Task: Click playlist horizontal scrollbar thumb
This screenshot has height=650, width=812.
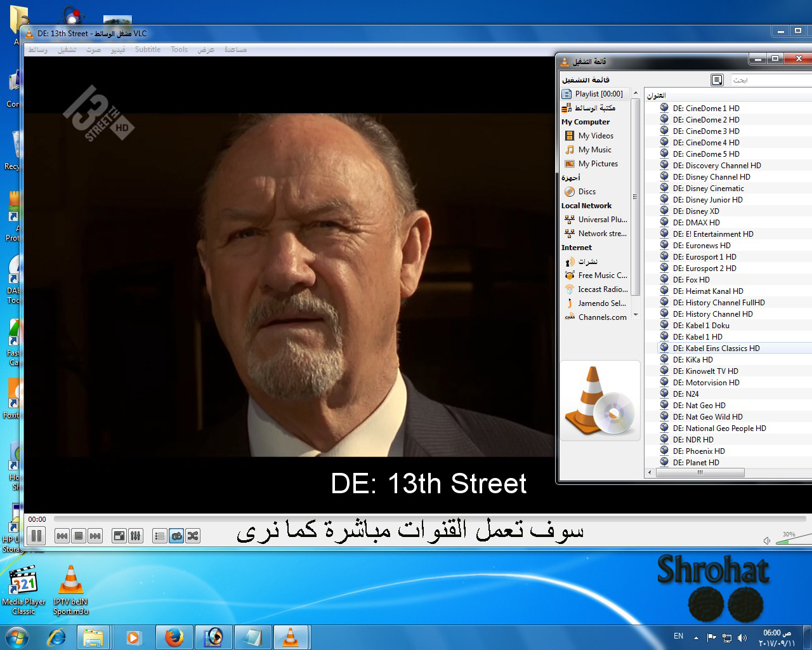Action: click(x=700, y=472)
